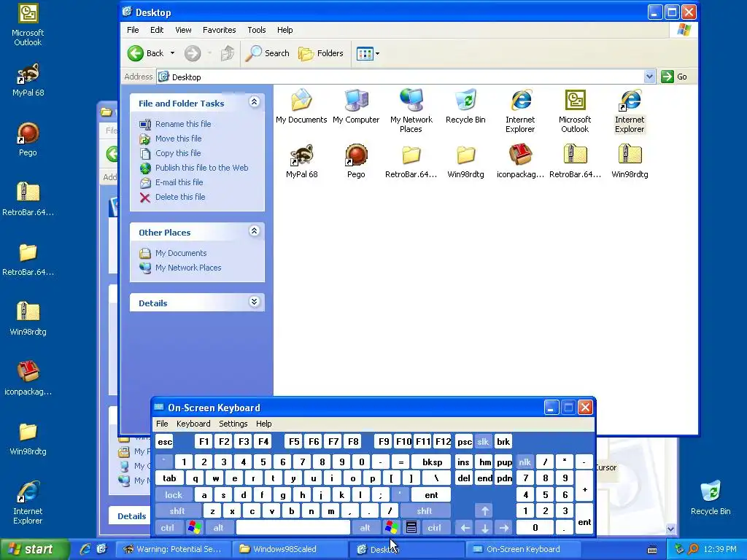
Task: Open the Search toolbar button
Action: click(267, 53)
